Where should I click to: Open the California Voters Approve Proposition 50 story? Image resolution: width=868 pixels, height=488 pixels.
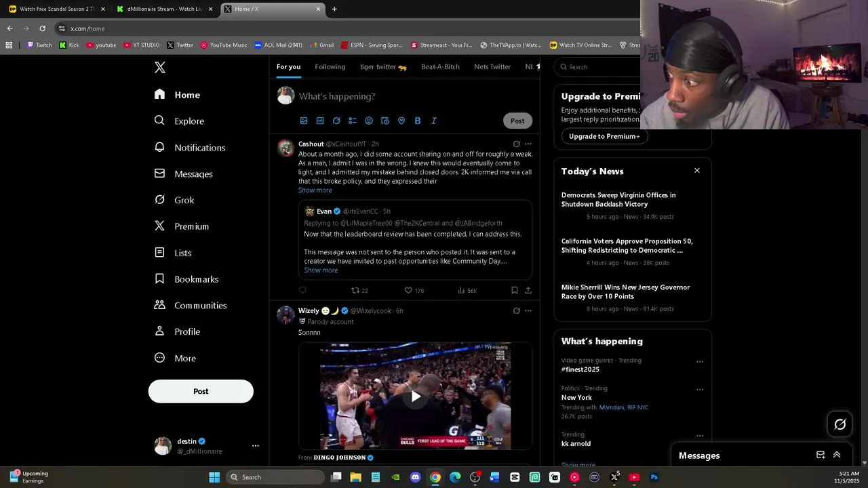pos(627,245)
